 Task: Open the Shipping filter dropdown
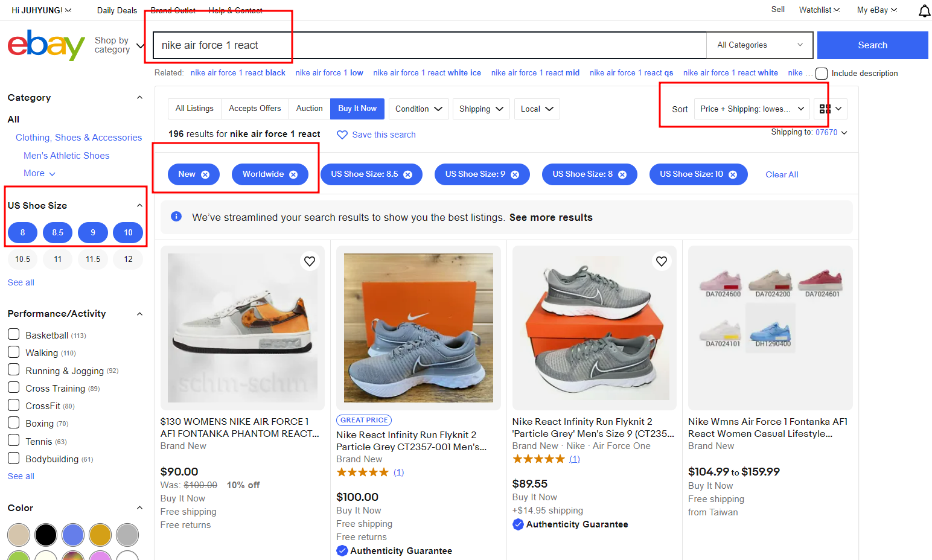pyautogui.click(x=481, y=109)
